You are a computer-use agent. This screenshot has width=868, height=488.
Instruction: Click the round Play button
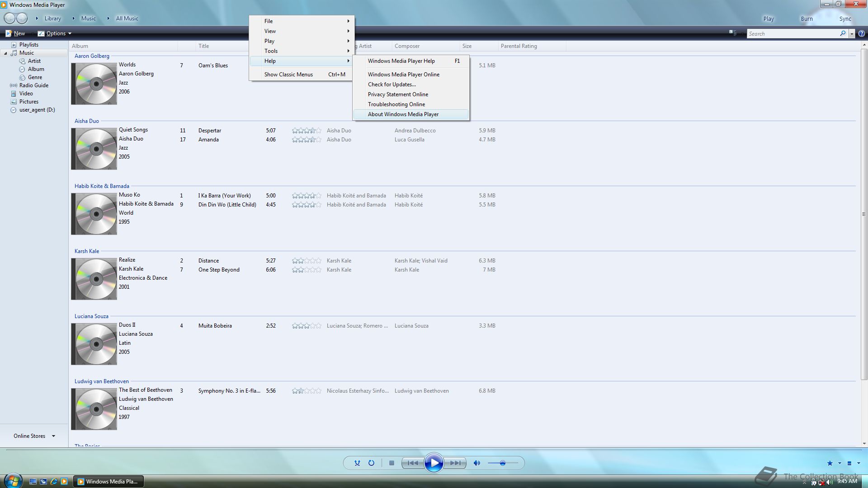tap(434, 463)
